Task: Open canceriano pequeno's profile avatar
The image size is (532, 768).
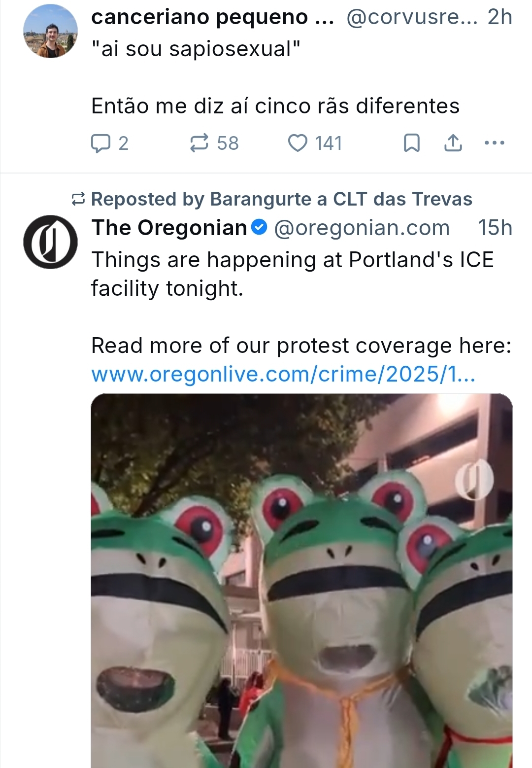Action: click(50, 31)
